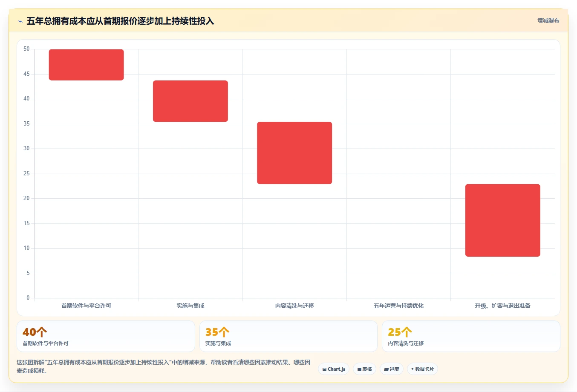Click the y-axis value 0
Image resolution: width=577 pixels, height=392 pixels.
[x=28, y=298]
